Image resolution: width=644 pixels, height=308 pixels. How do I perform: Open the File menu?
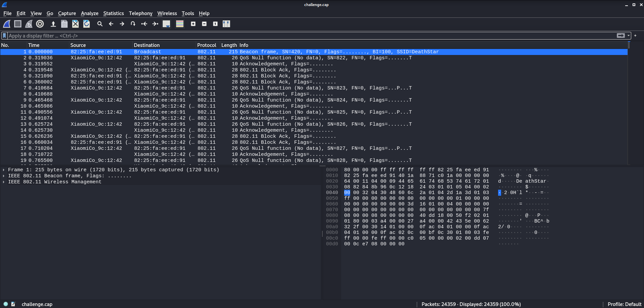pyautogui.click(x=7, y=13)
